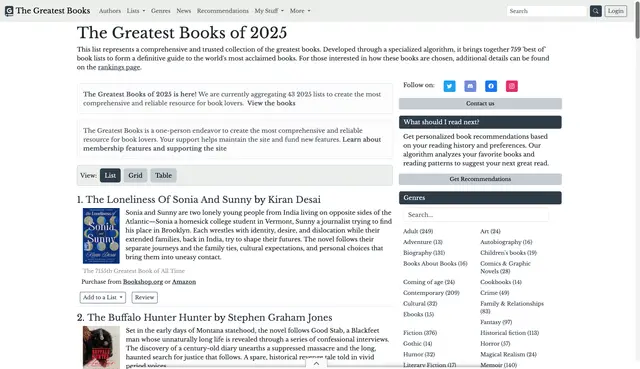Select the Cultural (32) genre

coord(420,304)
